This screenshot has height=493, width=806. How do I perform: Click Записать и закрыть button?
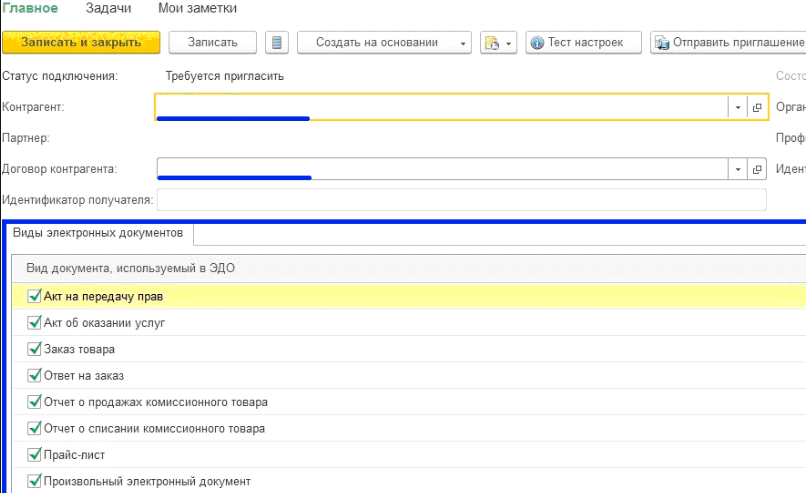[81, 42]
